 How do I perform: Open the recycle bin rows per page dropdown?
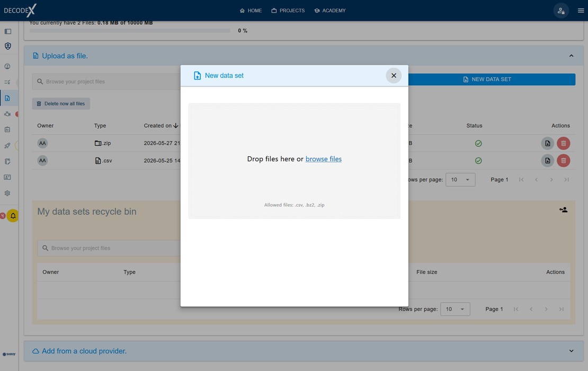tap(455, 309)
